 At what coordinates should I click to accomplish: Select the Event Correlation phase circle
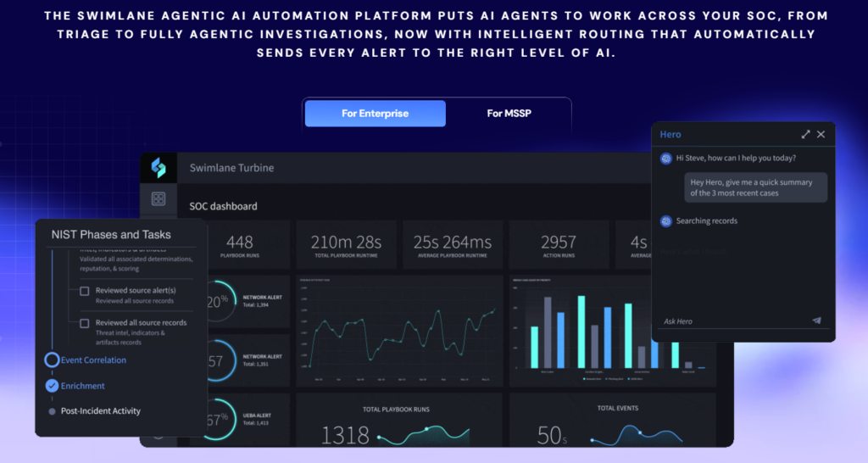[x=52, y=360]
